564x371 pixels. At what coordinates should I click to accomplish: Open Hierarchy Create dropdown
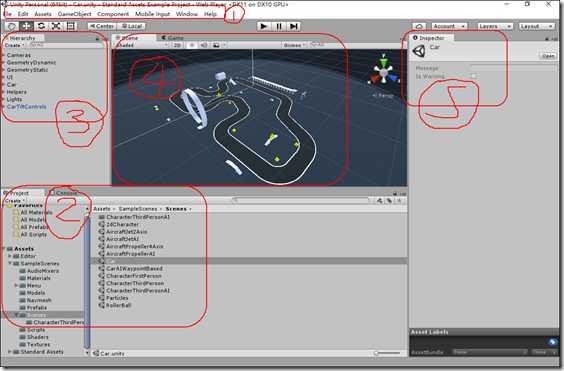click(x=14, y=45)
